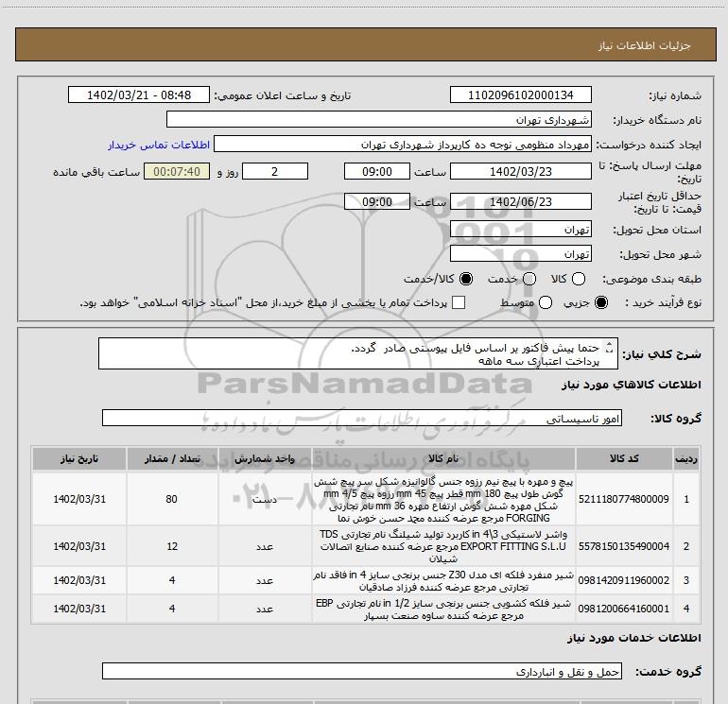The image size is (728, 704).
Task: Select the خدمت radio button
Action: pyautogui.click(x=529, y=279)
